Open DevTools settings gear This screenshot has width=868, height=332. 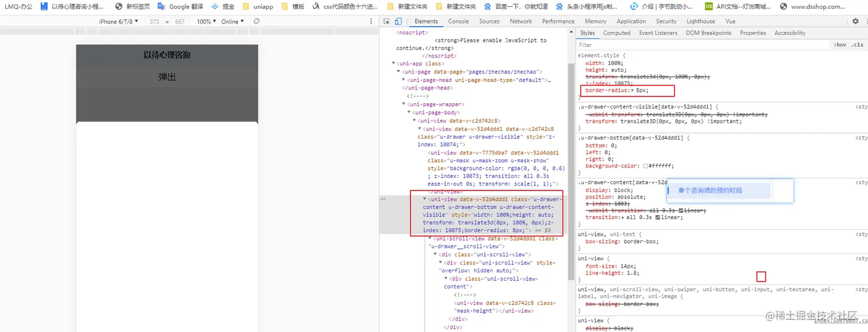pyautogui.click(x=855, y=21)
